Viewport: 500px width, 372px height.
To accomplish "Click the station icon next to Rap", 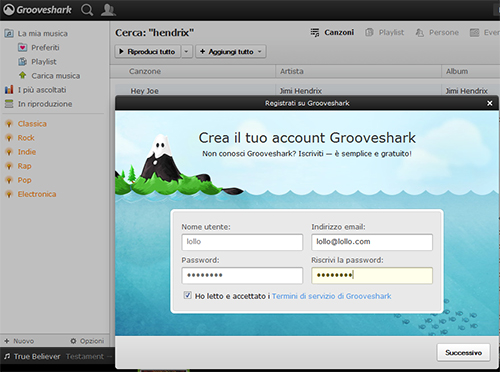I will click(9, 166).
